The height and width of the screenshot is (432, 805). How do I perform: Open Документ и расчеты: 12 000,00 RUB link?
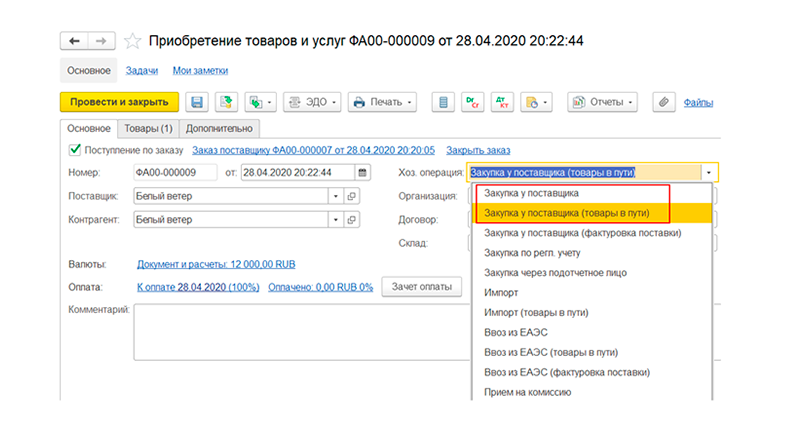point(216,265)
